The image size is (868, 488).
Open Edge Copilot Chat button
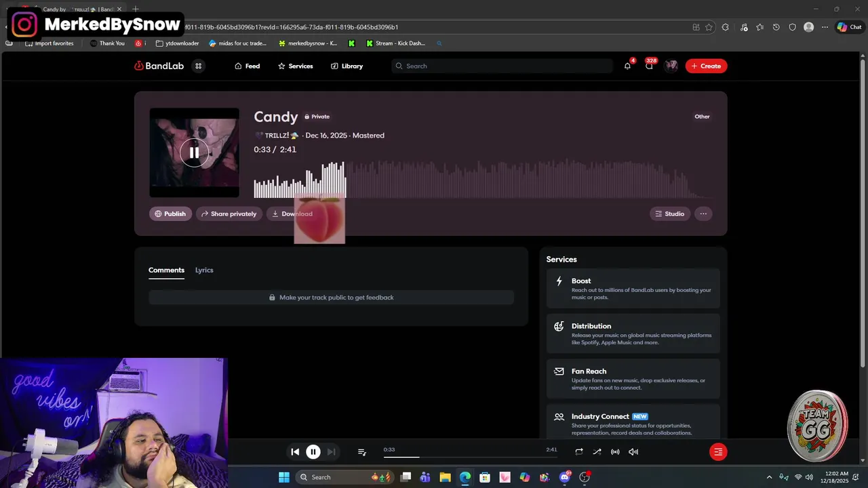850,27
